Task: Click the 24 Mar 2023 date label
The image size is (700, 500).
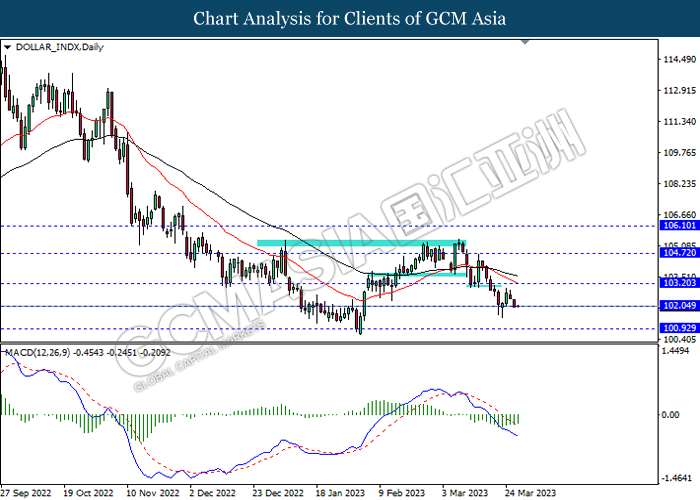Action: (x=530, y=493)
